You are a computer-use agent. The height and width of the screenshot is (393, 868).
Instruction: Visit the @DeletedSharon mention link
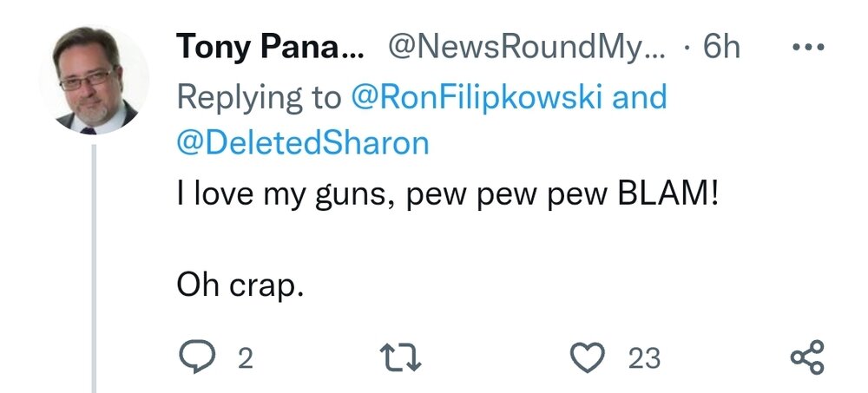[303, 142]
